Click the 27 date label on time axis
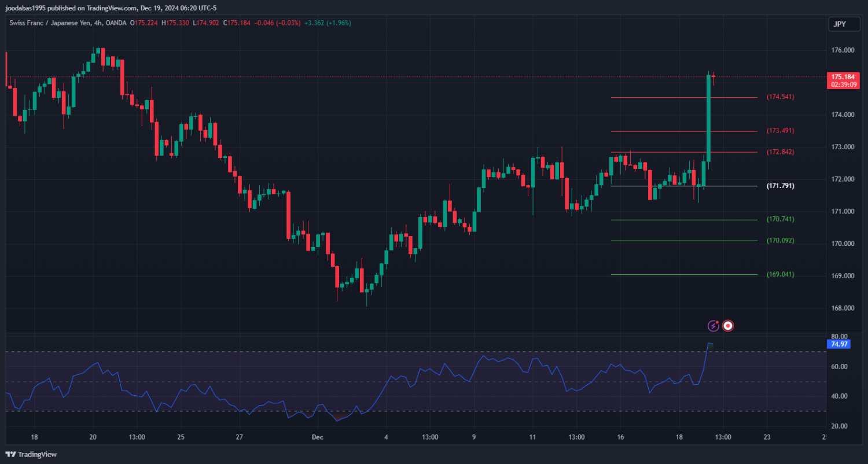Screen dimensions: 868x464 [x=239, y=437]
